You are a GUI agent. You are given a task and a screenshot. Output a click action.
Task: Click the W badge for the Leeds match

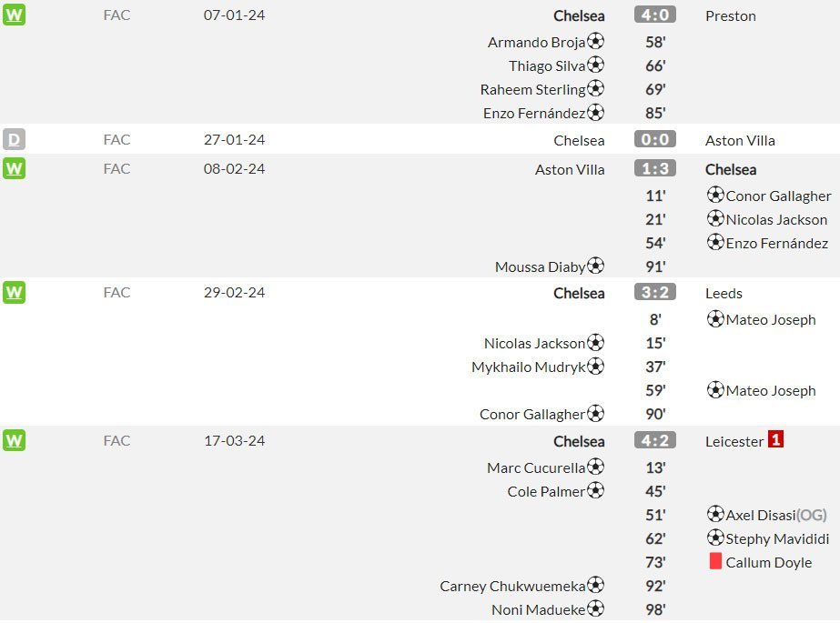[14, 292]
